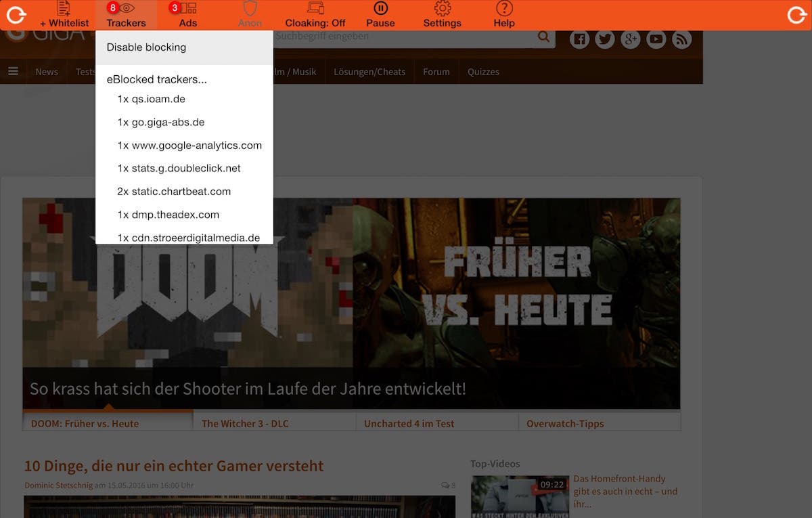This screenshot has width=812, height=518.
Task: Open the article 10 Dinge Gamer versteht
Action: pyautogui.click(x=174, y=466)
